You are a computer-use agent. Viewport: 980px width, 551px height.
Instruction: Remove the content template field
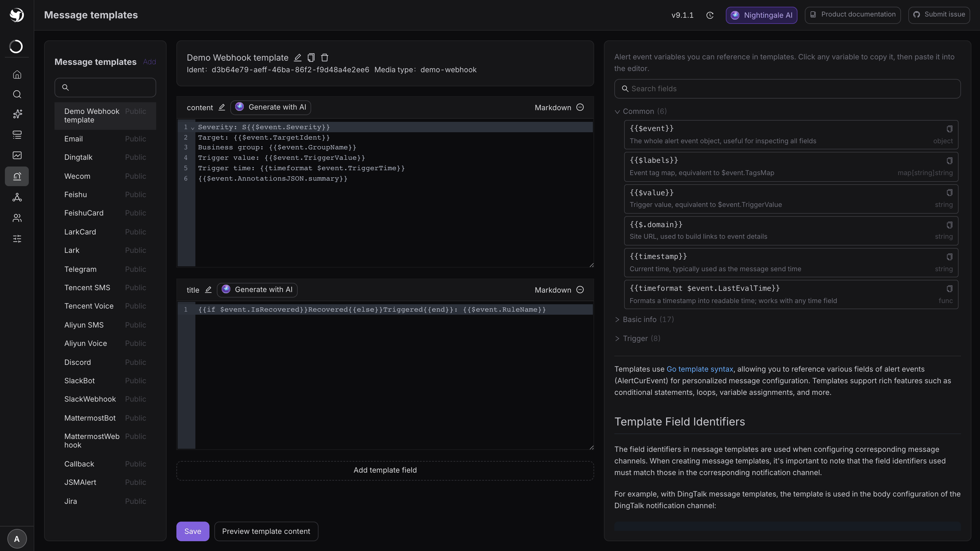tap(580, 108)
